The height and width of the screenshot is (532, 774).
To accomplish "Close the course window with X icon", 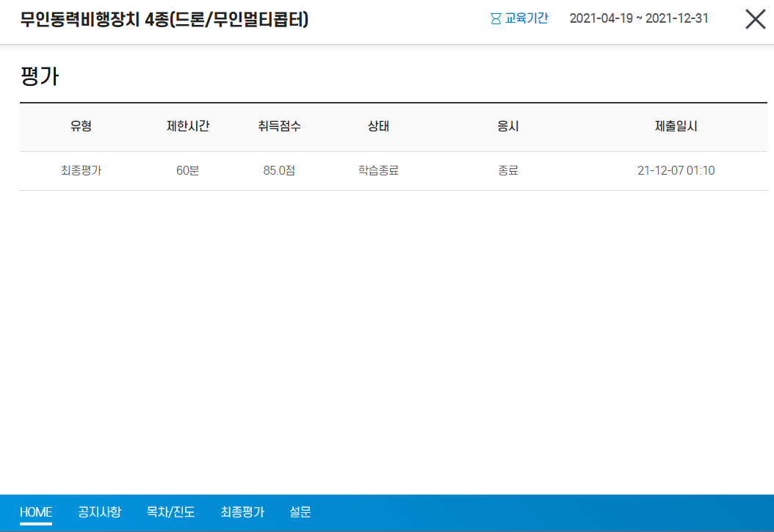I will [x=755, y=20].
